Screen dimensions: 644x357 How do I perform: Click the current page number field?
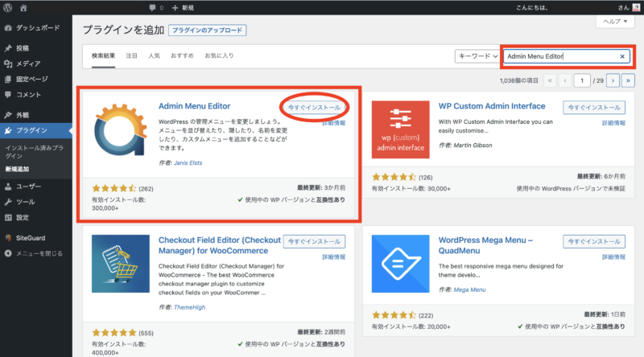pyautogui.click(x=582, y=80)
